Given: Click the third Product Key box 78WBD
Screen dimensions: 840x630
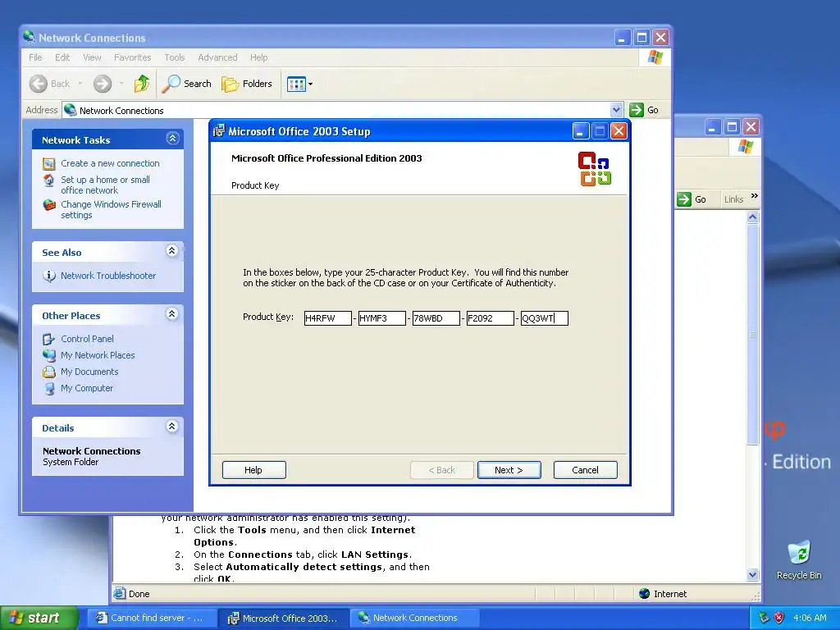Looking at the screenshot, I should coord(436,318).
